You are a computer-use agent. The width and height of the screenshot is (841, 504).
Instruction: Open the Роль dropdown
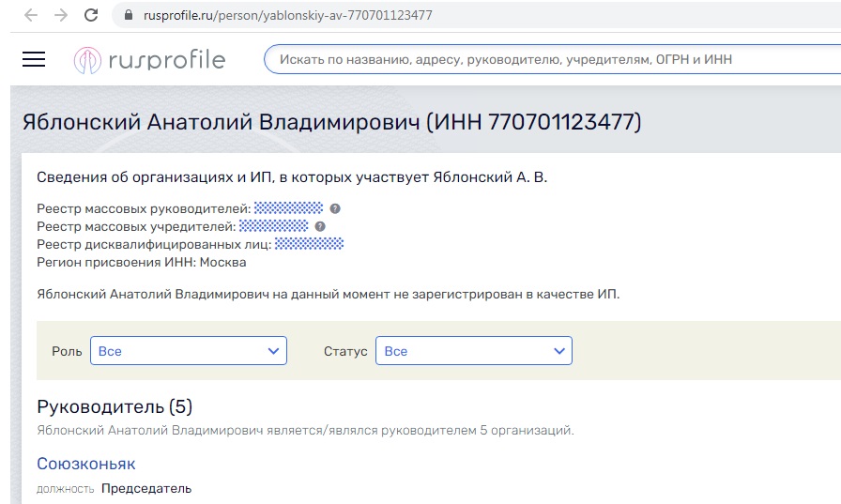pos(188,351)
